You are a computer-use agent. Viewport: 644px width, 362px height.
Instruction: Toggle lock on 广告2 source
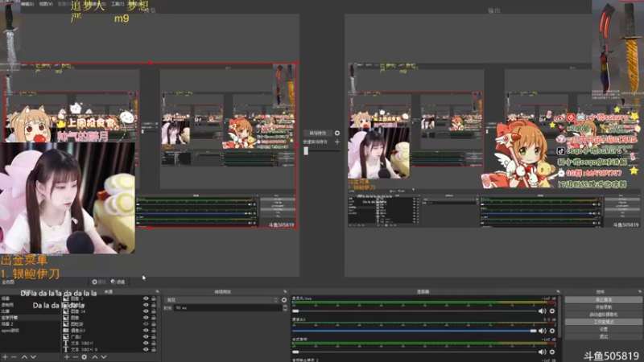pyautogui.click(x=154, y=336)
